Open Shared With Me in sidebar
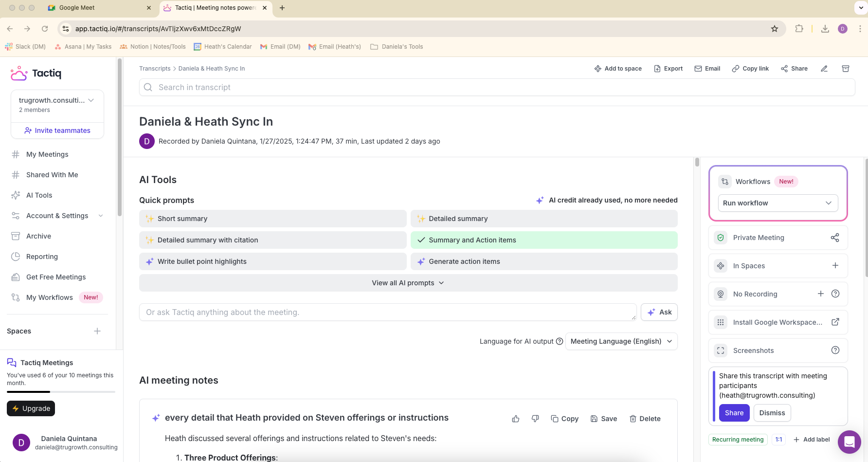Image resolution: width=868 pixels, height=462 pixels. pyautogui.click(x=52, y=175)
